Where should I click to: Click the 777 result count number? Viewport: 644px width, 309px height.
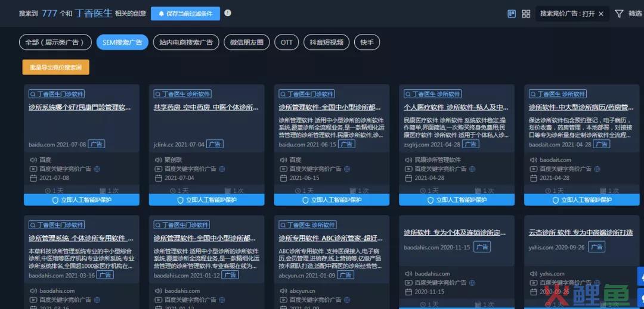point(49,14)
